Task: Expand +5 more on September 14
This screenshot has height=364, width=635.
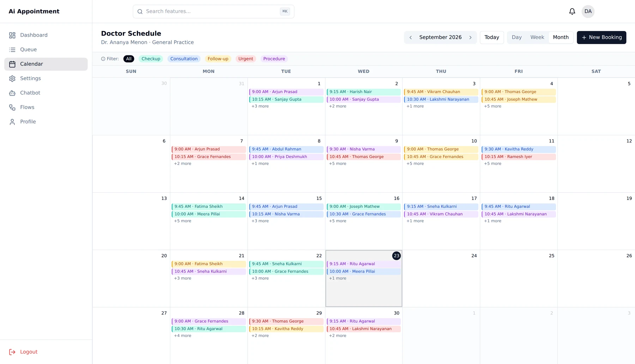Action: pos(182,221)
